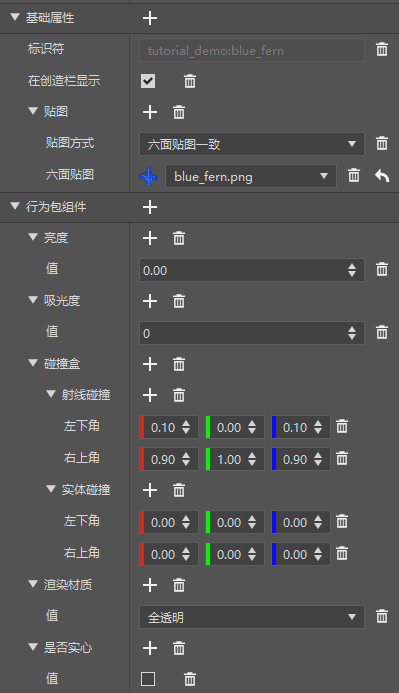Delete the 贴图 texture group
The image size is (399, 693).
click(179, 112)
